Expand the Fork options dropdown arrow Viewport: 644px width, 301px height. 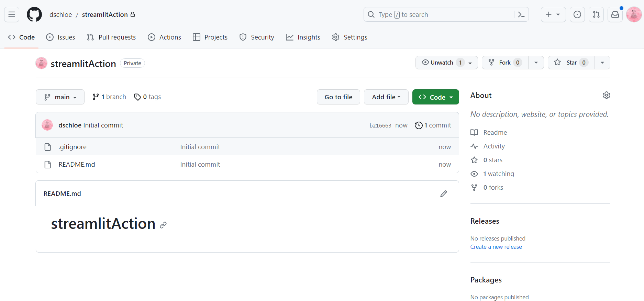pos(536,63)
